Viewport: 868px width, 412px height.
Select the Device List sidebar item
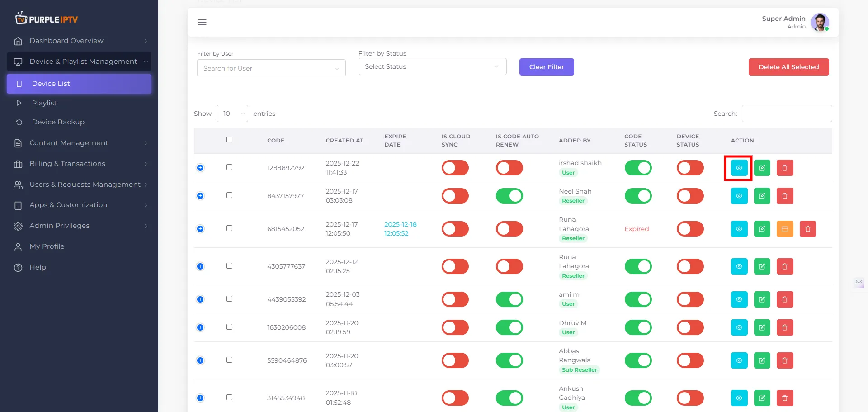click(79, 84)
